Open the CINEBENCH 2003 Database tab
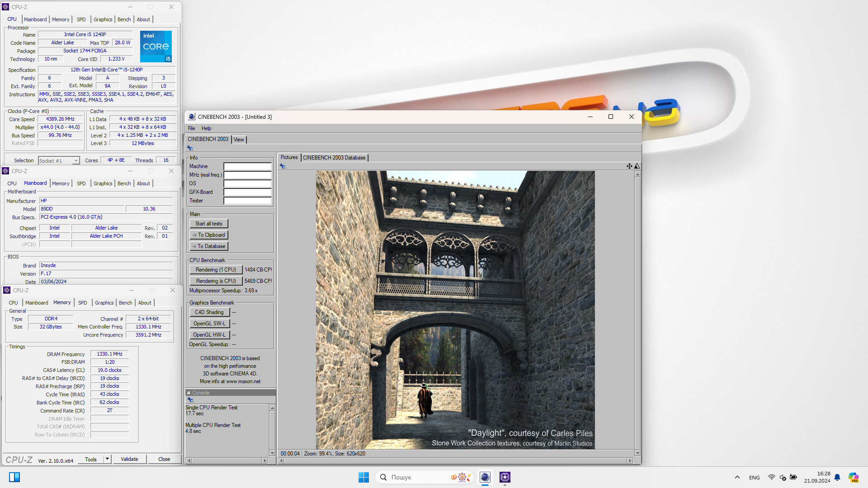Viewport: 868px width, 488px height. [x=334, y=158]
